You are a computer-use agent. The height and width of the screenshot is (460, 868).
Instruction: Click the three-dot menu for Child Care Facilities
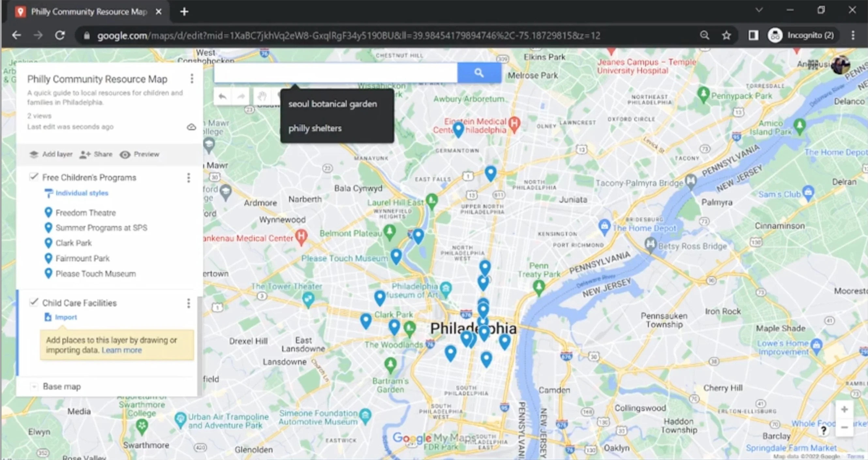pyautogui.click(x=188, y=303)
